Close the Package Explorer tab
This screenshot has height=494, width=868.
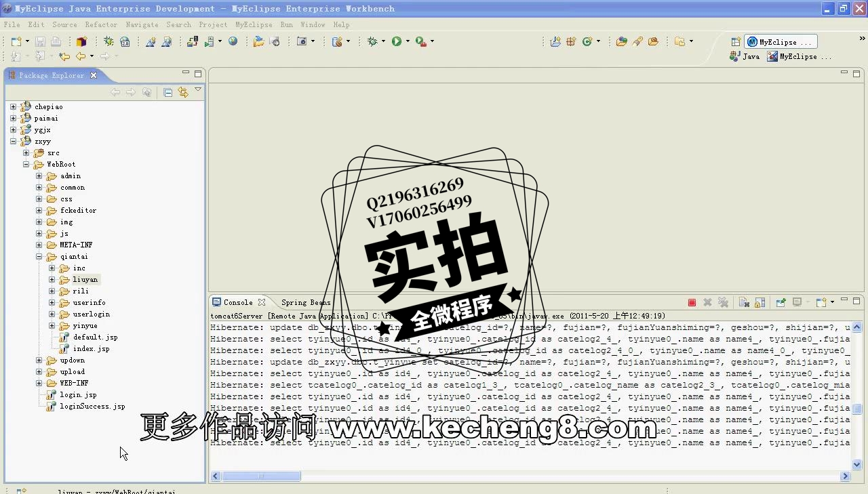[x=94, y=75]
